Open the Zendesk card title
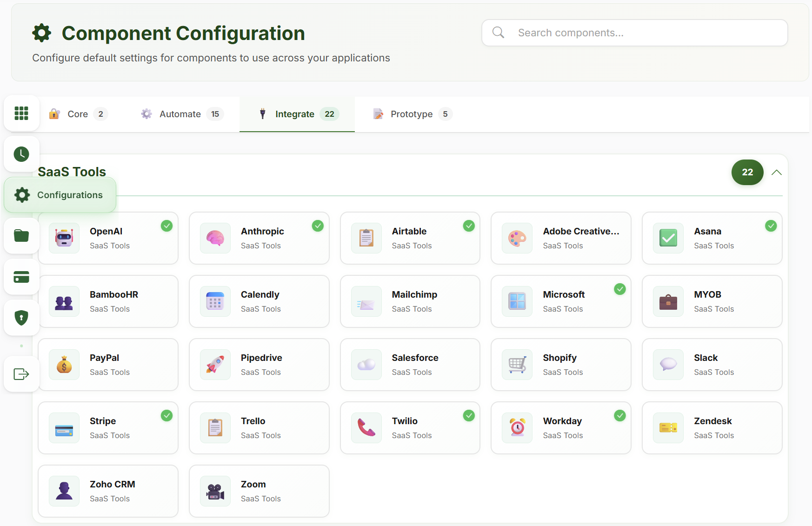The width and height of the screenshot is (812, 526). [712, 421]
